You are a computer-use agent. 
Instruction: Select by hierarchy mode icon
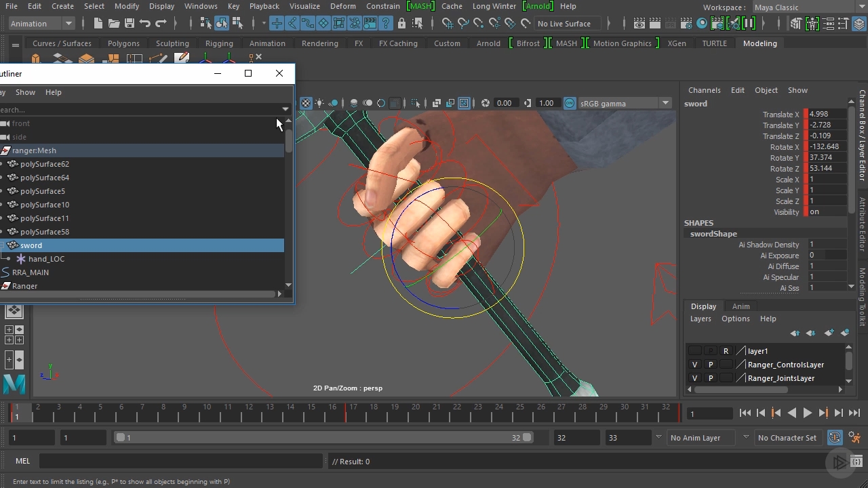(x=206, y=23)
